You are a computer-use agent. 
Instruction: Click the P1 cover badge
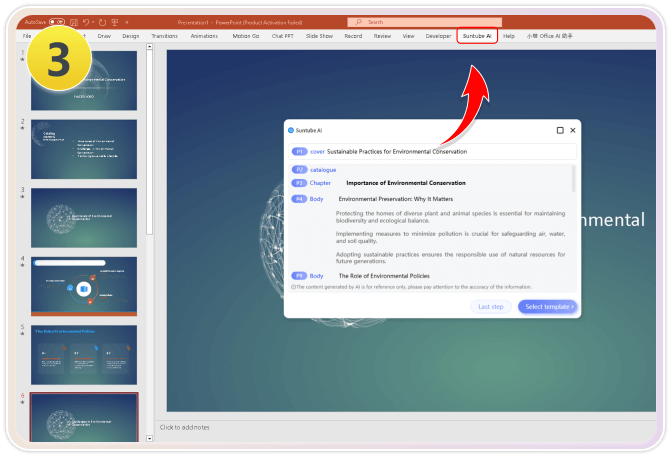coord(300,151)
